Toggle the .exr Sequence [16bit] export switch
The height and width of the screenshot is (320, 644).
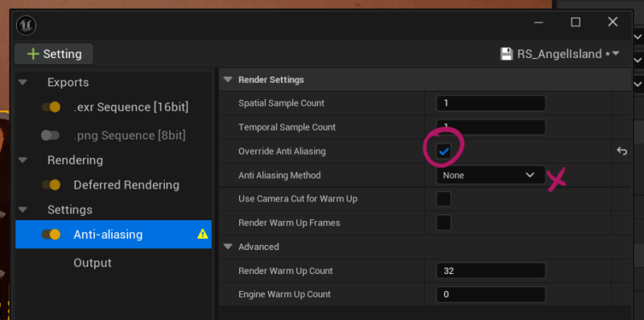[x=51, y=107]
